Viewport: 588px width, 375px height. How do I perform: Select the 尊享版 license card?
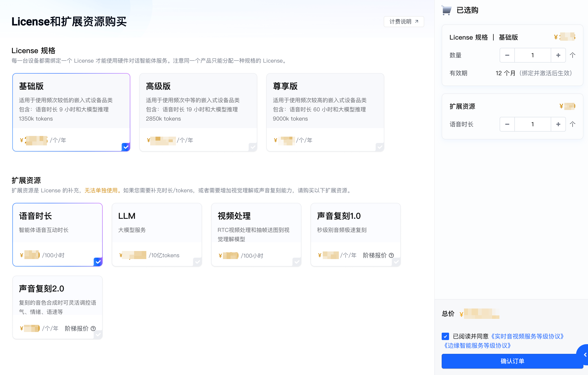[x=325, y=112]
